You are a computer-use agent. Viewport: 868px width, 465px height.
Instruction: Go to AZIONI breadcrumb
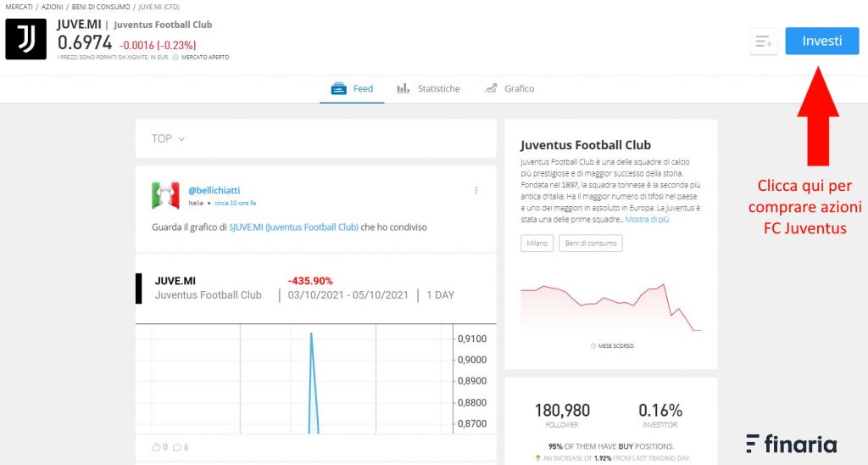click(x=52, y=7)
